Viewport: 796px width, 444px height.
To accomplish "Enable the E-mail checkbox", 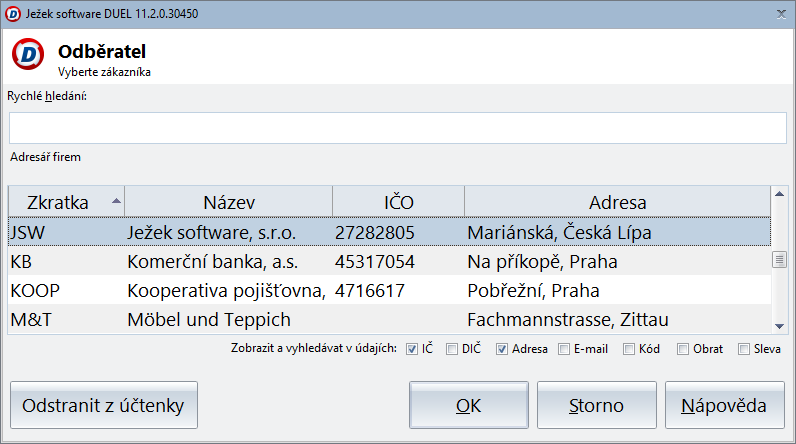I will point(563,349).
